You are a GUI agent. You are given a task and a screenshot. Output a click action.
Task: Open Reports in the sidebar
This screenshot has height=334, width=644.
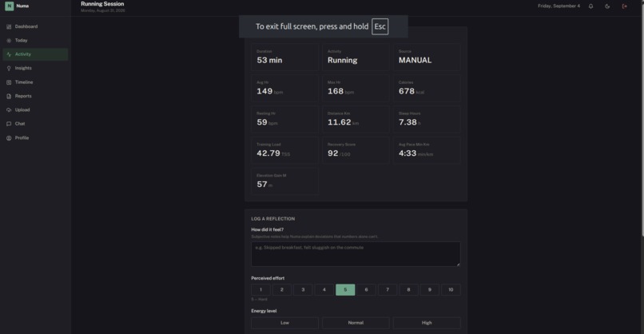pyautogui.click(x=35, y=96)
